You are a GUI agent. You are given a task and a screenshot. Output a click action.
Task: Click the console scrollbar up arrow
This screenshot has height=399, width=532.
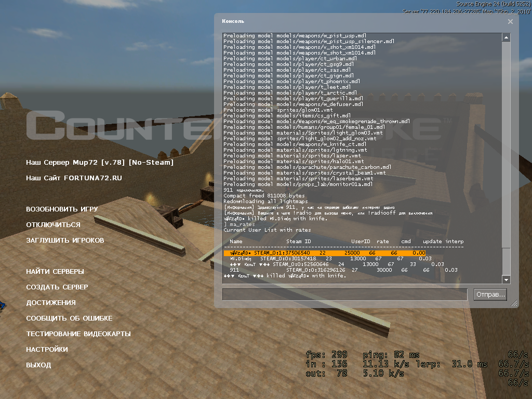pyautogui.click(x=506, y=37)
